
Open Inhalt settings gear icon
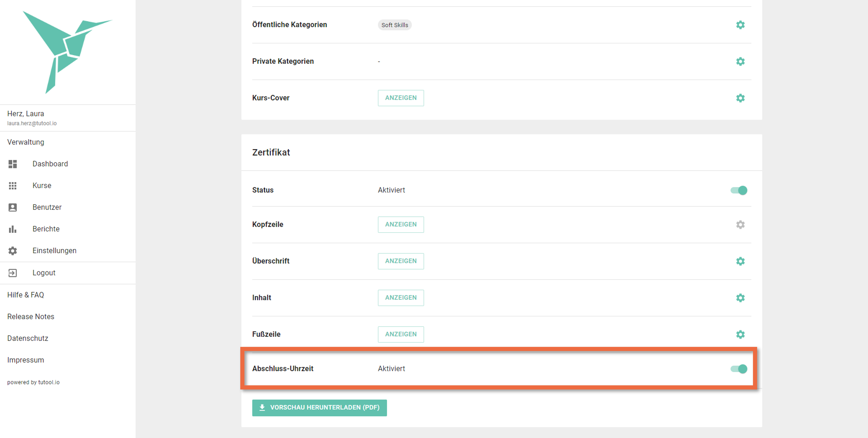[x=740, y=298]
